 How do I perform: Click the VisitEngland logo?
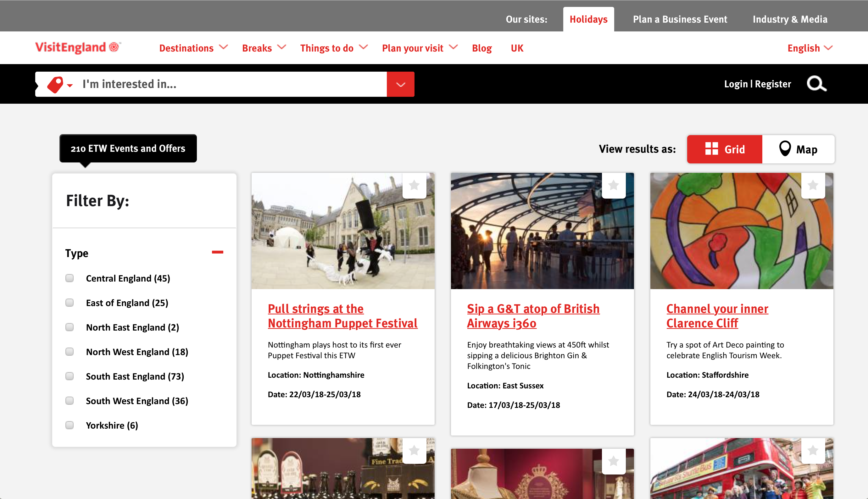click(78, 47)
